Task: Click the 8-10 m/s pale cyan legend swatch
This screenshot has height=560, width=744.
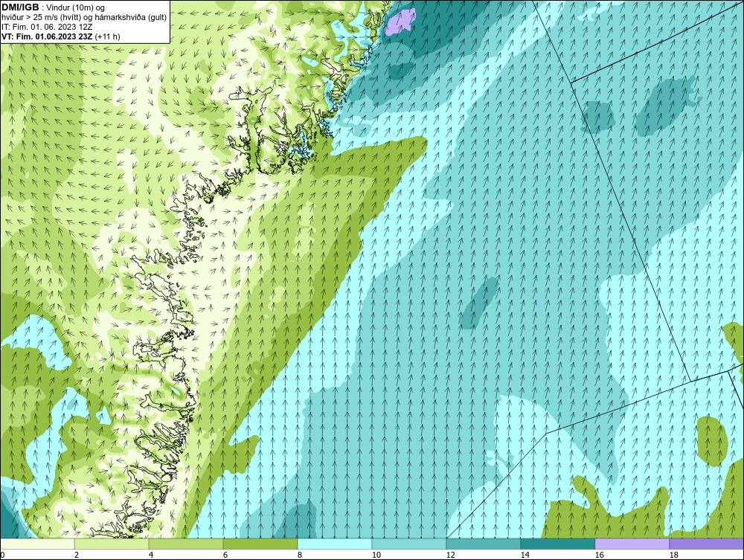Action: coord(335,544)
